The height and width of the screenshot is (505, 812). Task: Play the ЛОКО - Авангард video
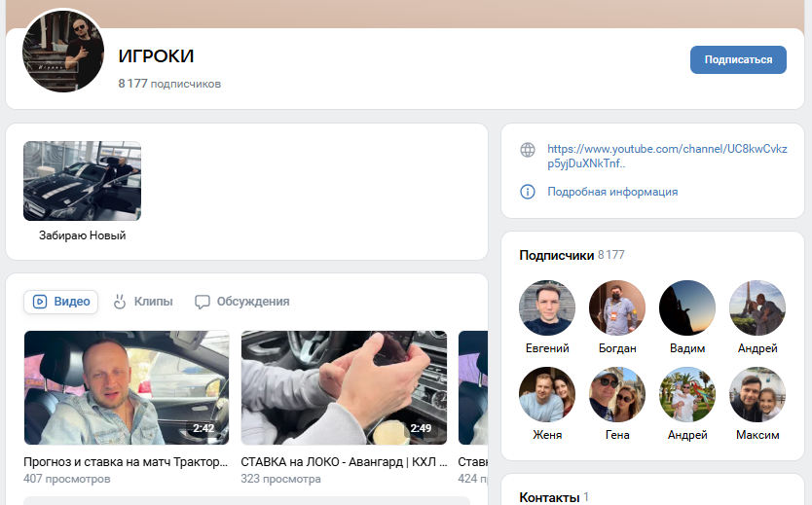point(344,387)
